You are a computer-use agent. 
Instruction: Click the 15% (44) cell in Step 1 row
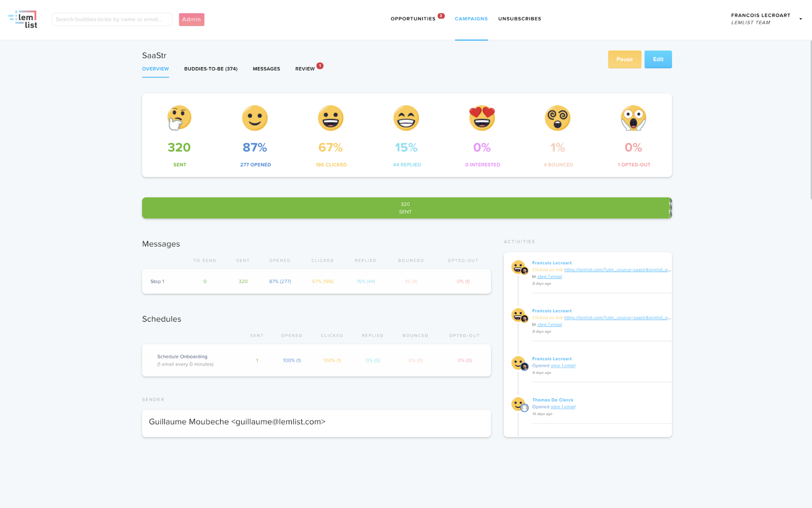click(365, 281)
